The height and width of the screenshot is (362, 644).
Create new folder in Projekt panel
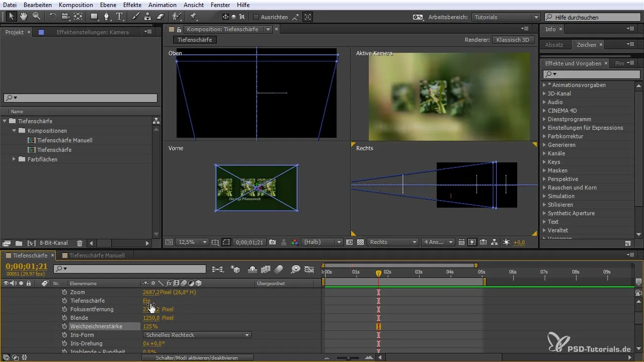[x=19, y=243]
